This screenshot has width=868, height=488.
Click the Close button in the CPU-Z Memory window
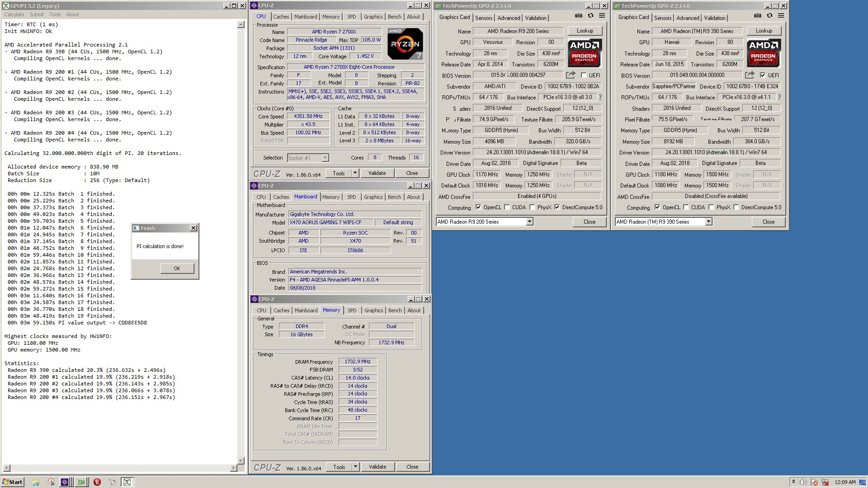(412, 467)
